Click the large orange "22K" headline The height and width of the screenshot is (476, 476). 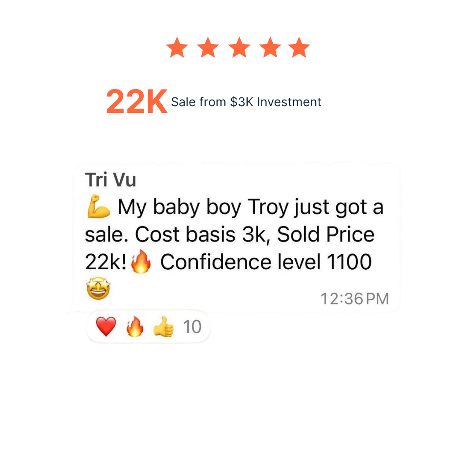pyautogui.click(x=137, y=102)
